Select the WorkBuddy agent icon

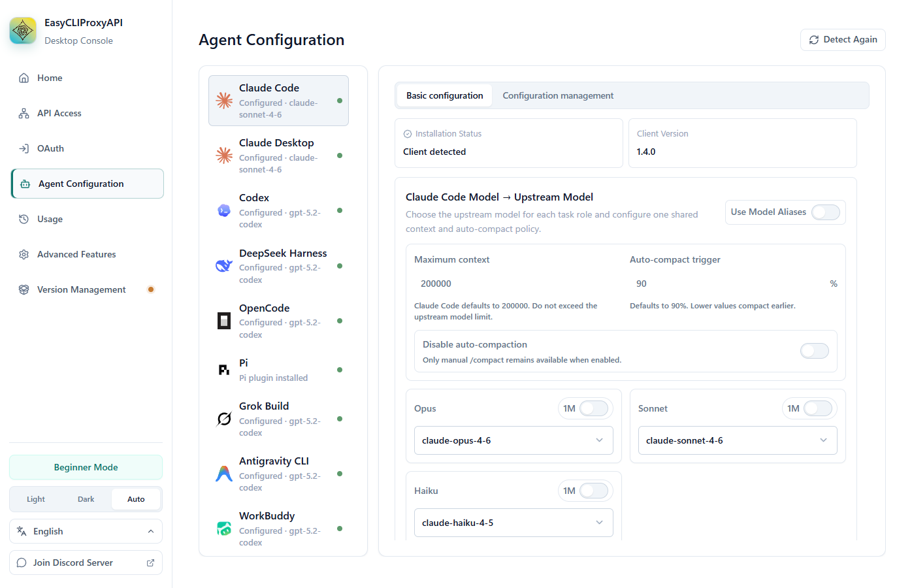[224, 529]
